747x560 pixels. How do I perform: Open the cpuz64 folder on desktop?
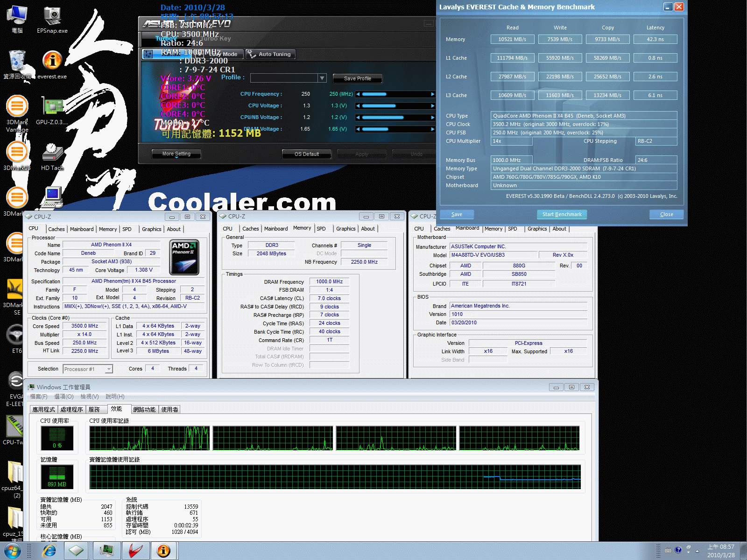13,479
